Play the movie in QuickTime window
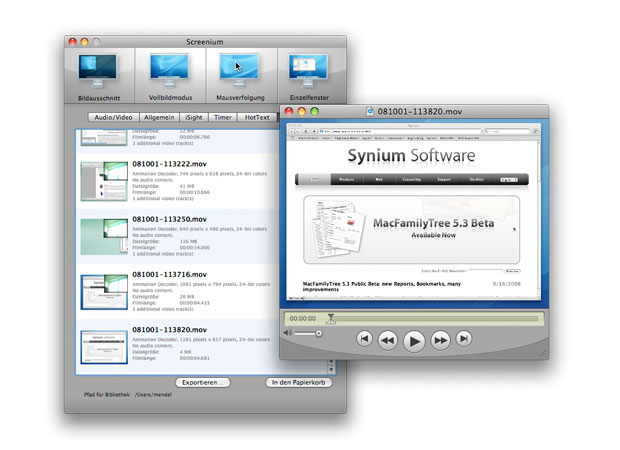Screen dimensions: 620x450 tap(414, 341)
